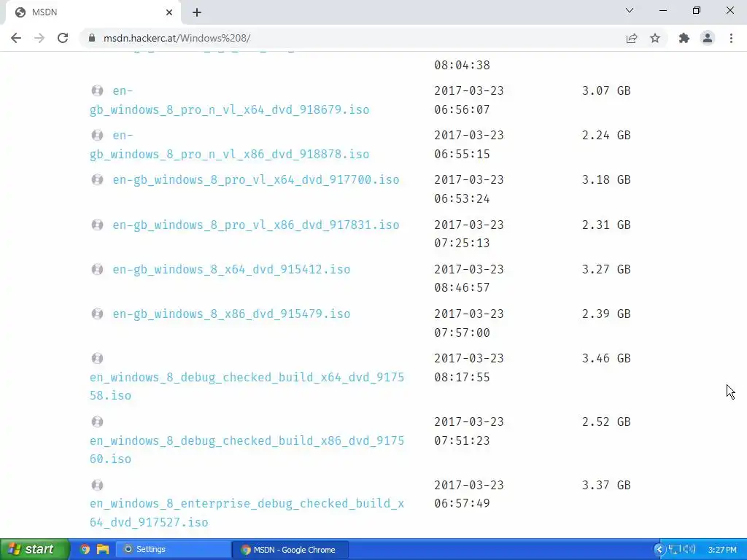Open the Windows start button

click(x=34, y=549)
